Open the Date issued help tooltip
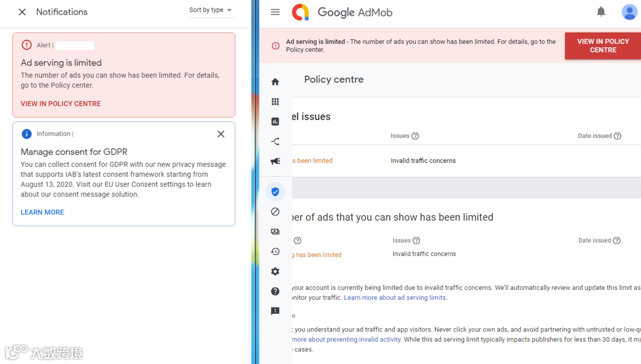Viewport: 641px width, 364px height. tap(617, 136)
